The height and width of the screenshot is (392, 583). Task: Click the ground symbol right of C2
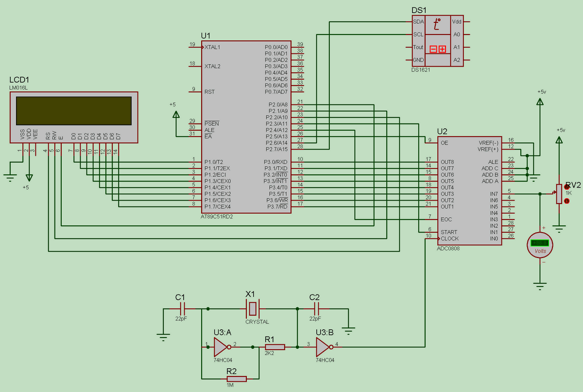point(348,331)
